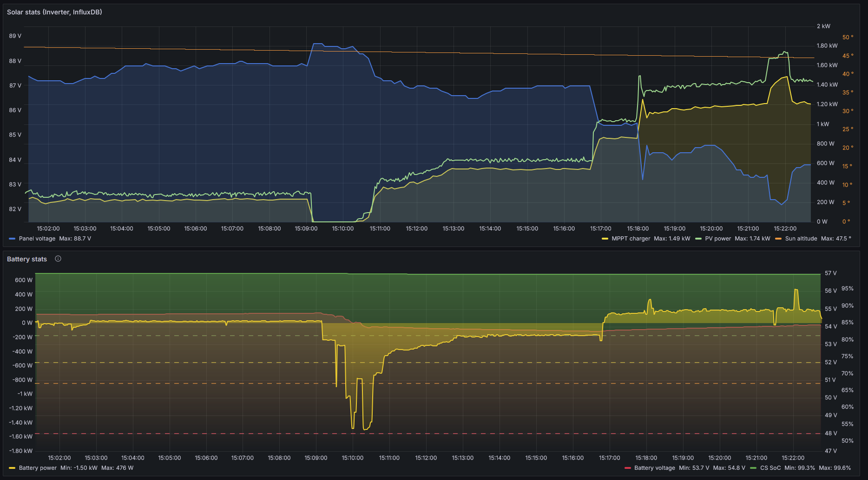Click the PV power 'Max: 1.74 kW' value
The height and width of the screenshot is (480, 868).
pyautogui.click(x=752, y=239)
